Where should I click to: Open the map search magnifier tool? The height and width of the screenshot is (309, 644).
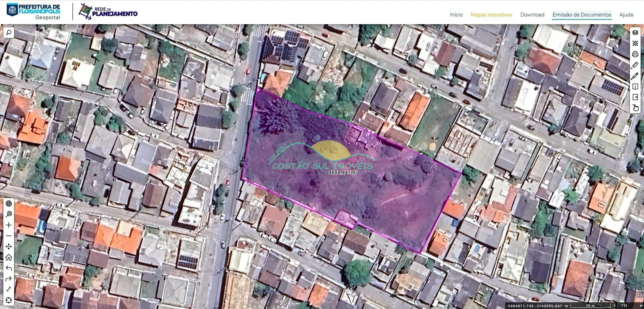(9, 33)
